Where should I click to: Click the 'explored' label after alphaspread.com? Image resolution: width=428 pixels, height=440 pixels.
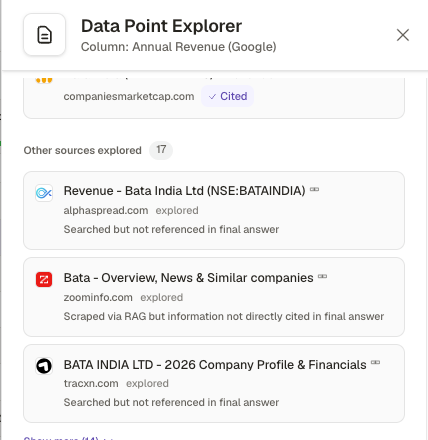177,210
